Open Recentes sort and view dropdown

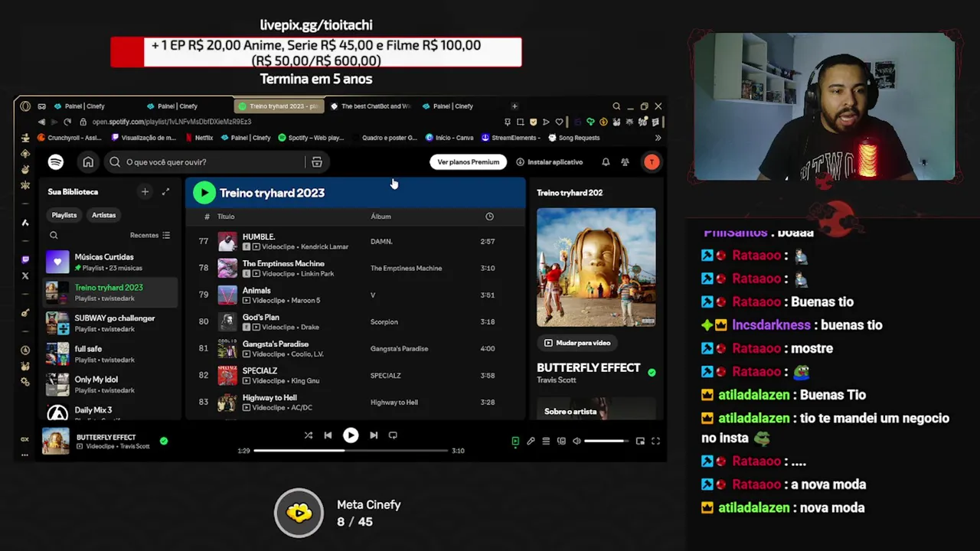click(150, 236)
